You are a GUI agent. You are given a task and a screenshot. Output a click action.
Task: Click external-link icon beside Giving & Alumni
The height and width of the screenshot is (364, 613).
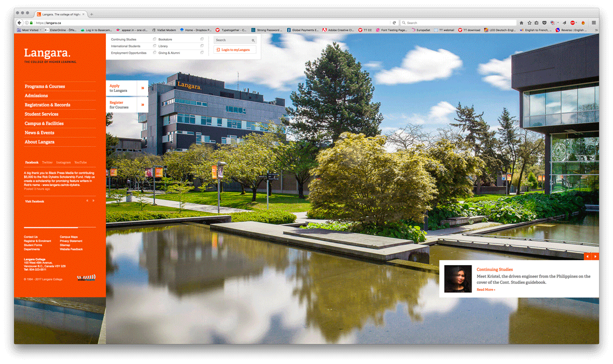(202, 52)
